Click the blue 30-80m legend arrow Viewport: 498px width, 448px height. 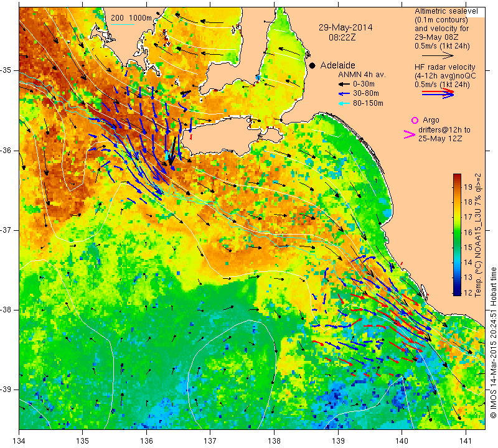344,94
